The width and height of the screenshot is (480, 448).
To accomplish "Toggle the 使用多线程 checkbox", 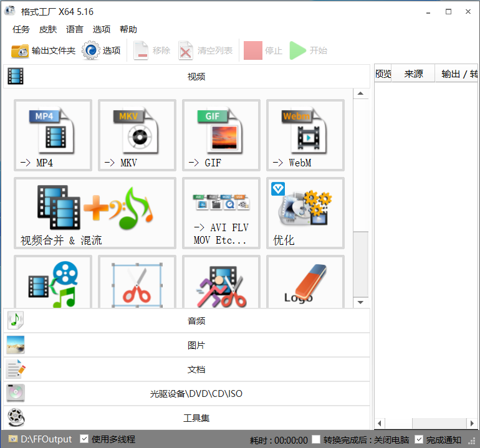I will pyautogui.click(x=84, y=439).
